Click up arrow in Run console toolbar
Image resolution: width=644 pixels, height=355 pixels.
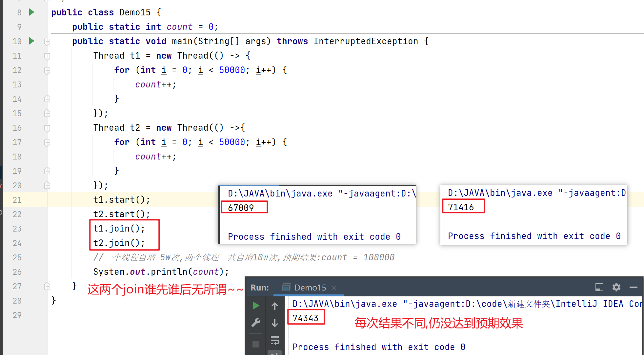pos(275,306)
